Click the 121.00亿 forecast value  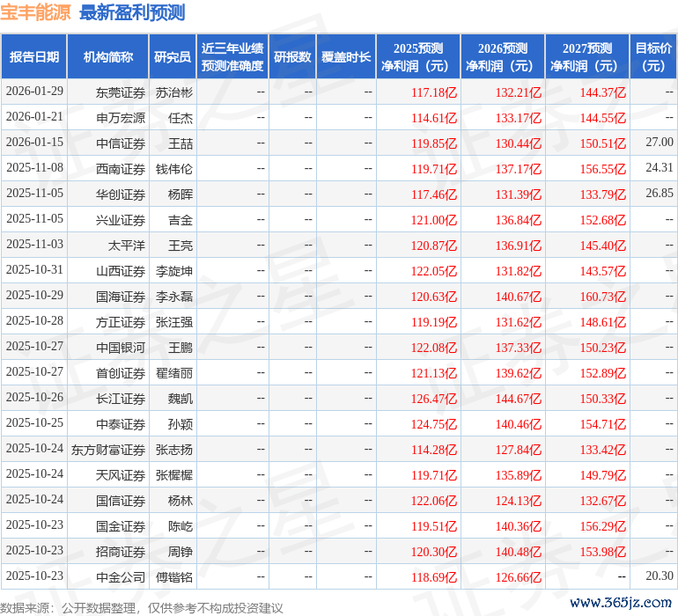(434, 220)
